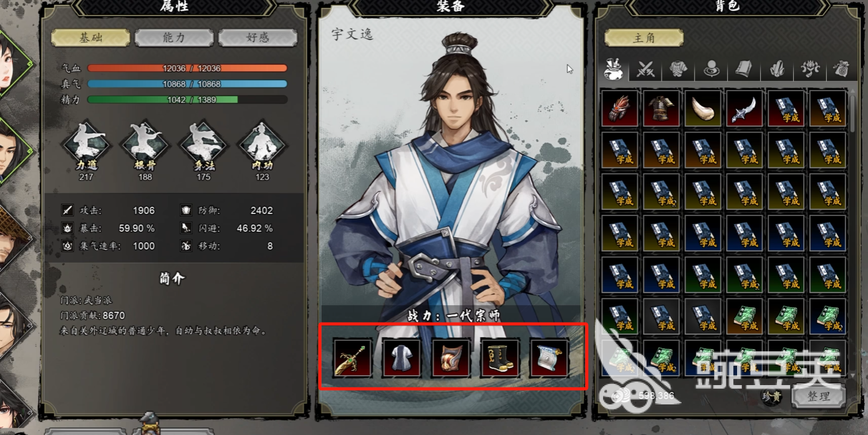The image size is (868, 435).
Task: Select the curved dagger item in backpack
Action: point(745,108)
